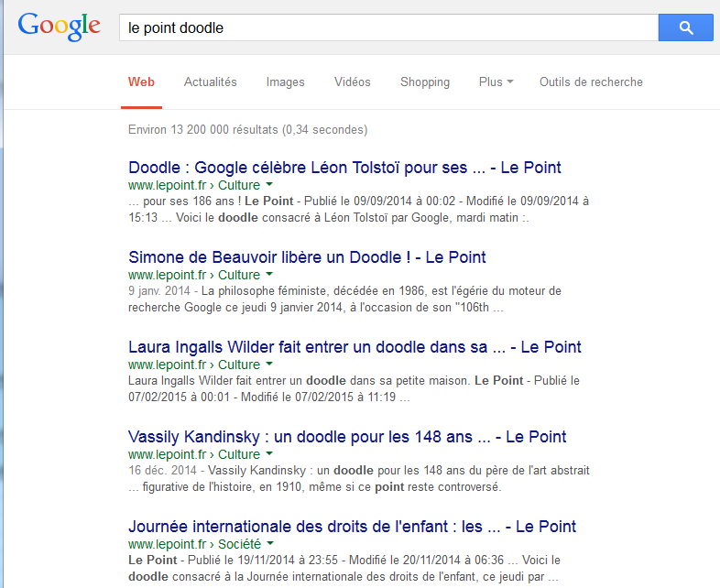Expand the Plus dropdown menu
This screenshot has height=588, width=720.
(496, 82)
